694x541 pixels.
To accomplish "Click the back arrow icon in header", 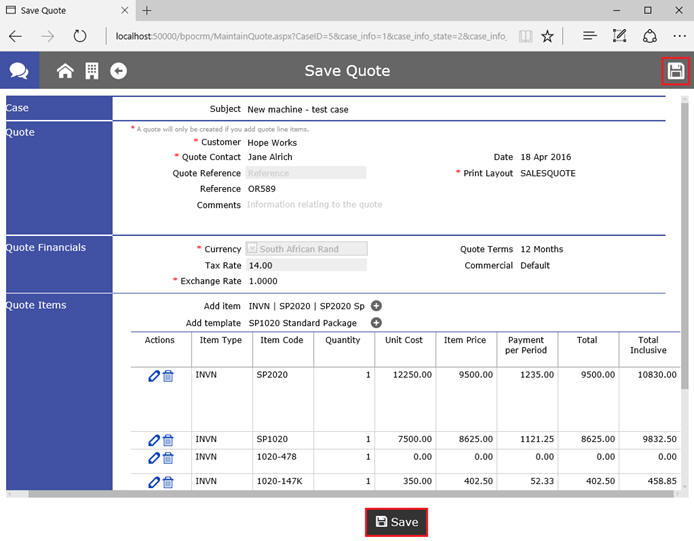I will (118, 71).
